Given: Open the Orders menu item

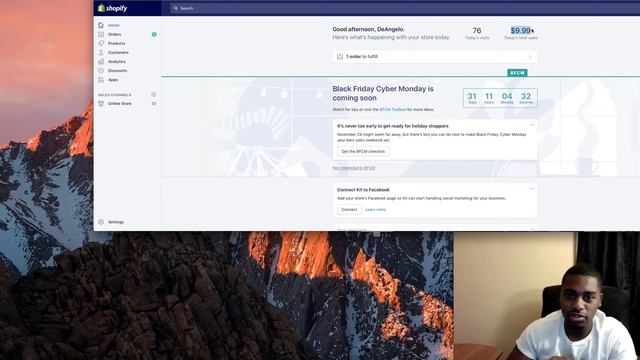Looking at the screenshot, I should coord(114,34).
